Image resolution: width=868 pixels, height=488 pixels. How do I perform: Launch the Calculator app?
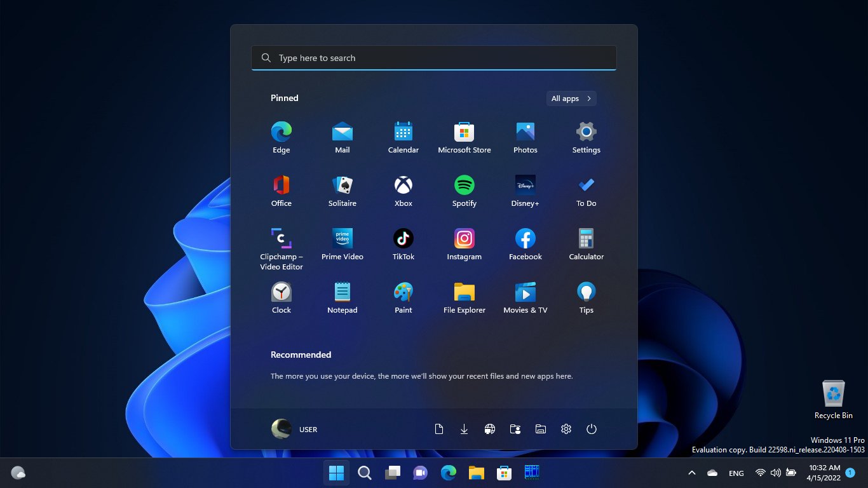coord(585,244)
